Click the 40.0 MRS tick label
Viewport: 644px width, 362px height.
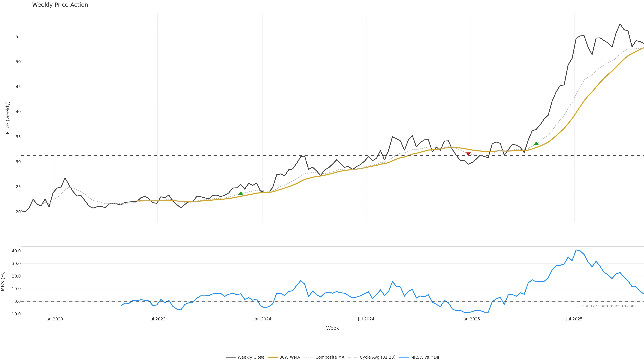tap(16, 251)
